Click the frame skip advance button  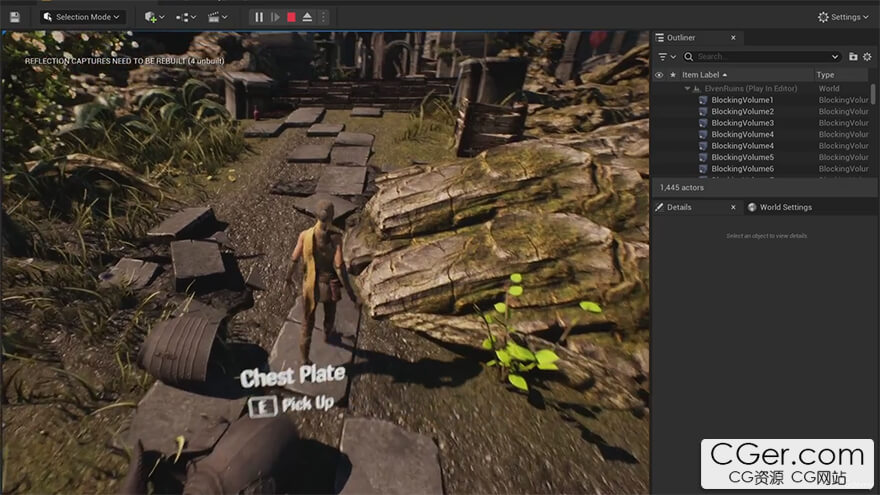point(275,17)
